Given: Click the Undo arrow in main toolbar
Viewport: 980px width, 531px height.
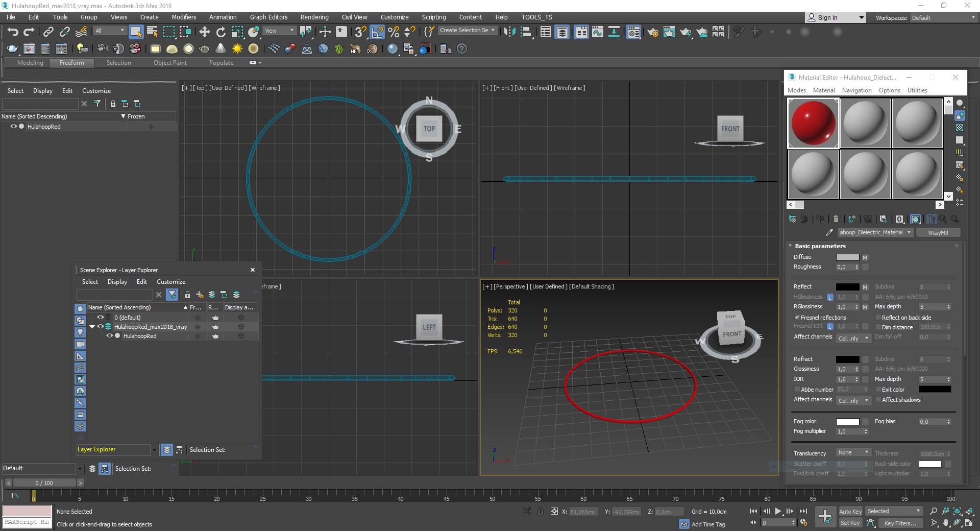Looking at the screenshot, I should point(13,32).
